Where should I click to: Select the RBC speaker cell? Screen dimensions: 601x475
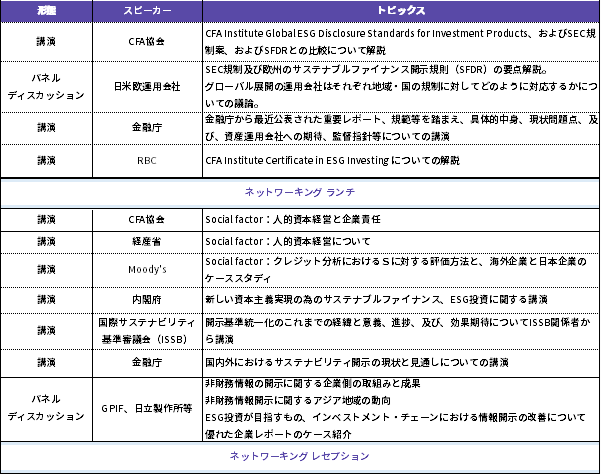147,161
